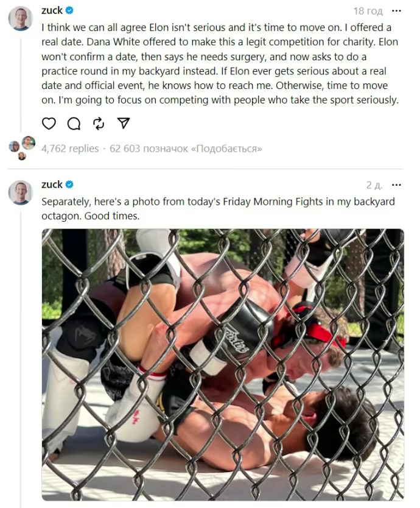The image size is (420, 508).
Task: Click verified badge beside second zuck name
Action: pos(69,185)
